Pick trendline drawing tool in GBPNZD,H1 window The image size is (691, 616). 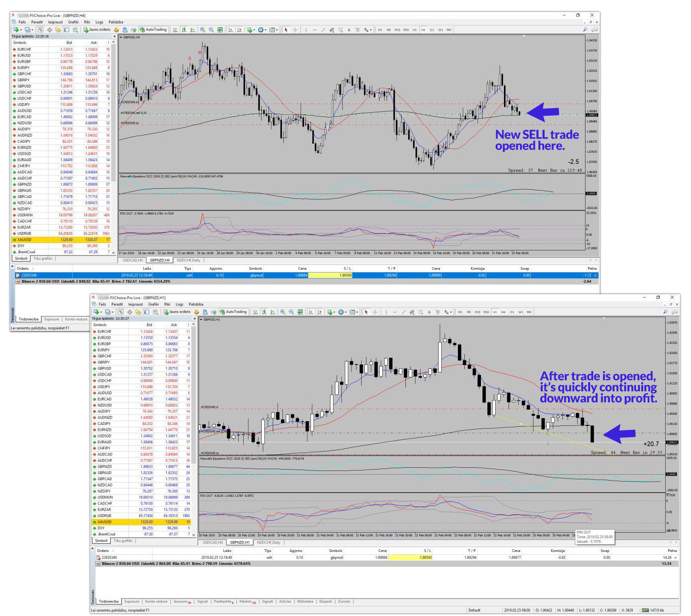403,312
